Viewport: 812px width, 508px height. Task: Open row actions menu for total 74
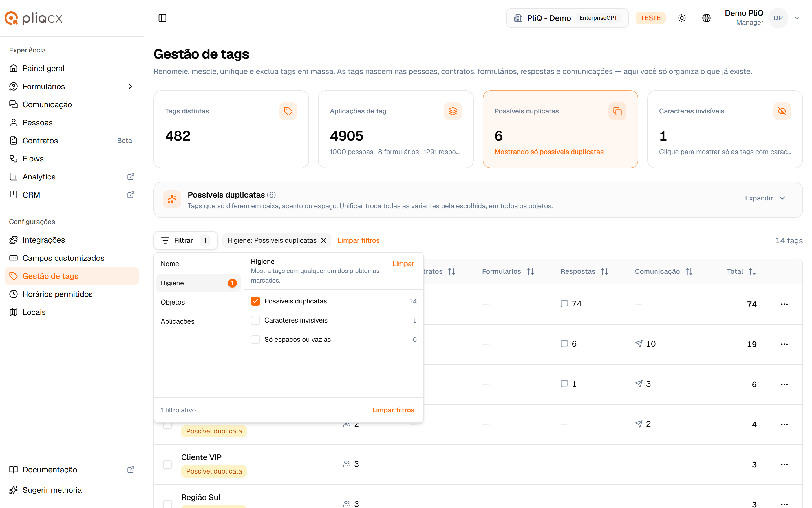click(784, 305)
